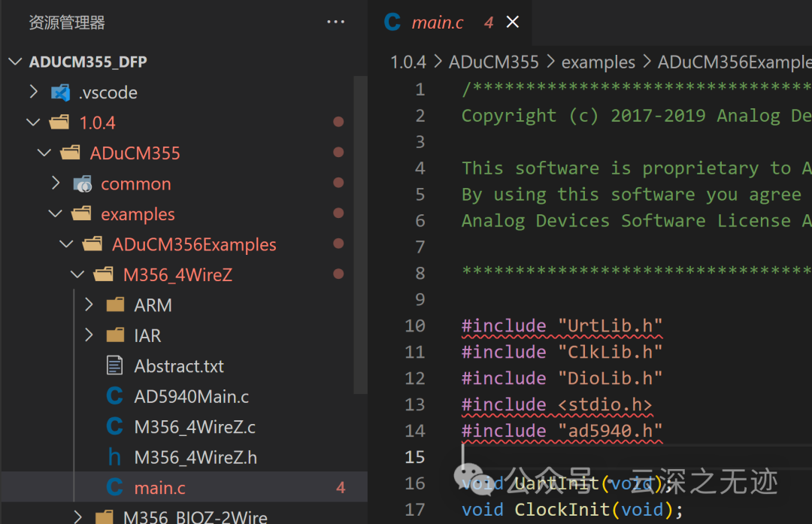Collapse the M356_4WireZ folder chevron
The image size is (812, 524).
point(77,275)
